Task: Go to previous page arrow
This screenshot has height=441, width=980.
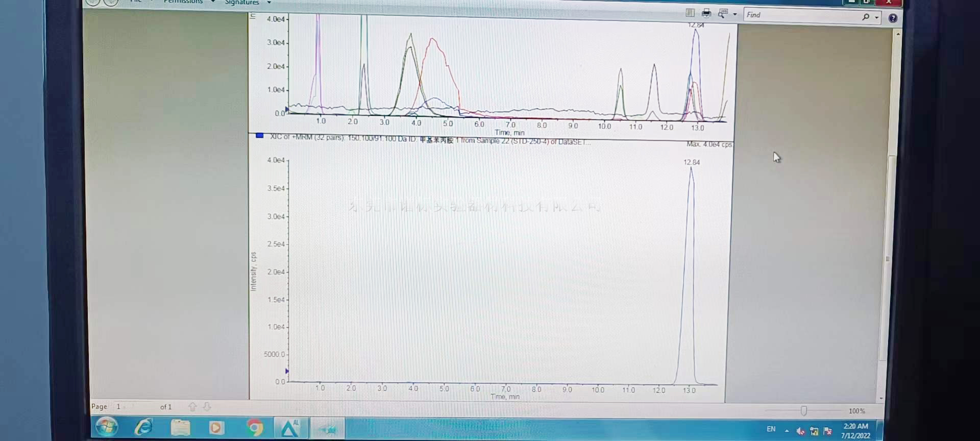Action: tap(192, 407)
